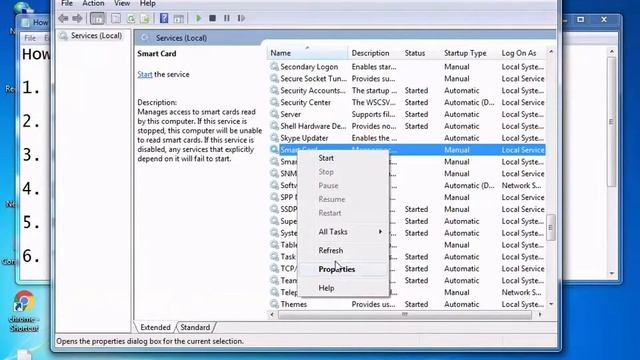Choose Start from the context menu
Screen dimensions: 640x360
point(326,158)
